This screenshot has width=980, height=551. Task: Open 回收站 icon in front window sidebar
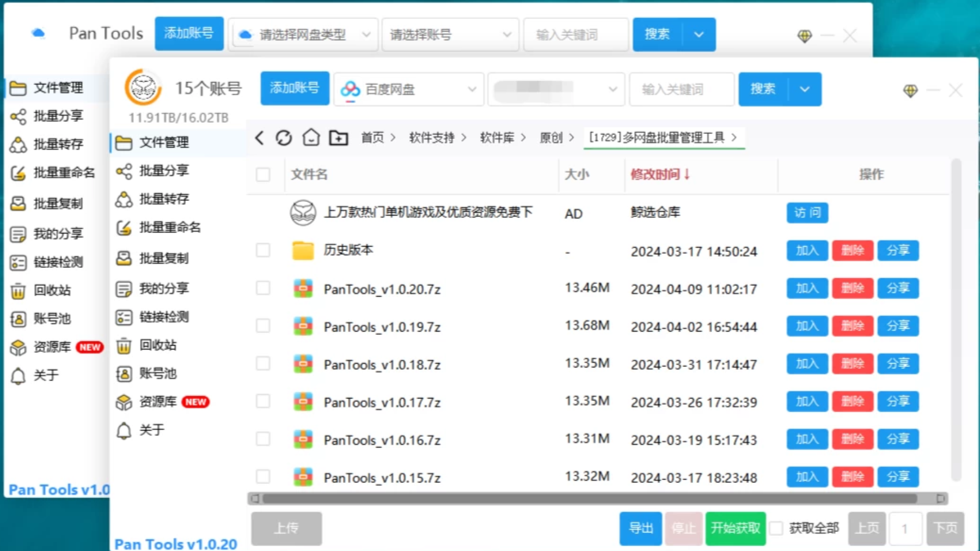click(124, 345)
